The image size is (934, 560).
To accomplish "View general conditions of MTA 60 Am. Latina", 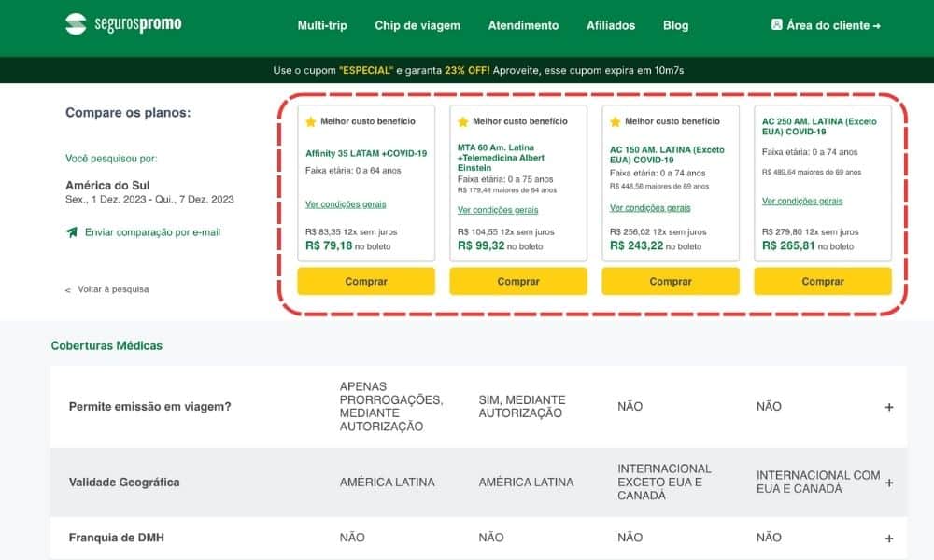I will [498, 210].
